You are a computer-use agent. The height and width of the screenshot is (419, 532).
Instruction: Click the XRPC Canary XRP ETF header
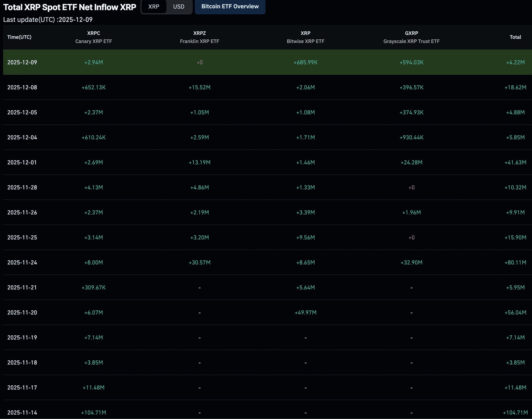tap(93, 37)
